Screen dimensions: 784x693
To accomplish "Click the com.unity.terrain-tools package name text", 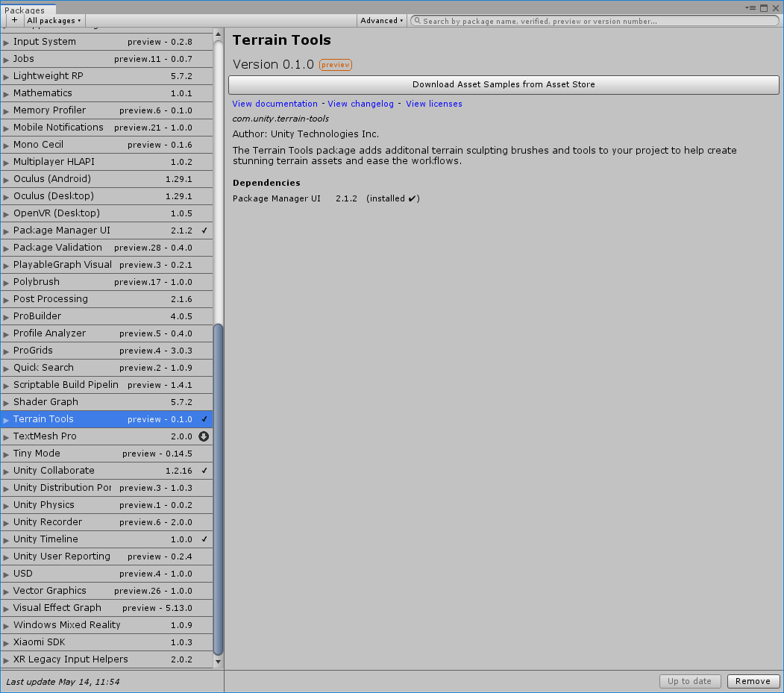I will (x=280, y=119).
